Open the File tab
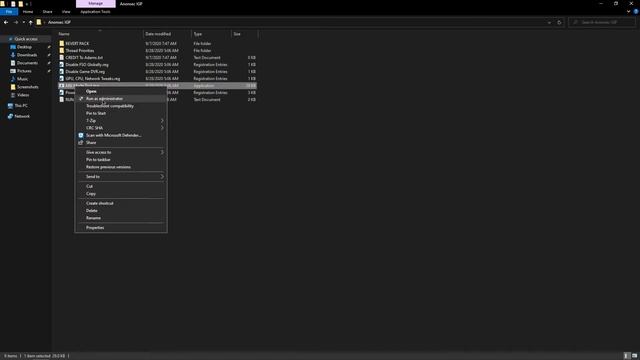This screenshot has width=640, height=360. 9,12
